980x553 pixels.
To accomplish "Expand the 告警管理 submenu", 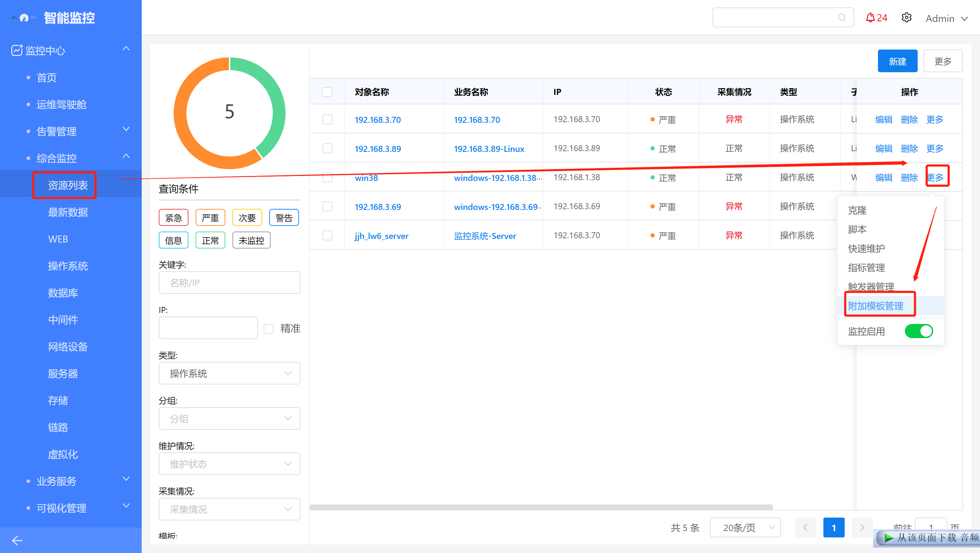I will coord(126,129).
